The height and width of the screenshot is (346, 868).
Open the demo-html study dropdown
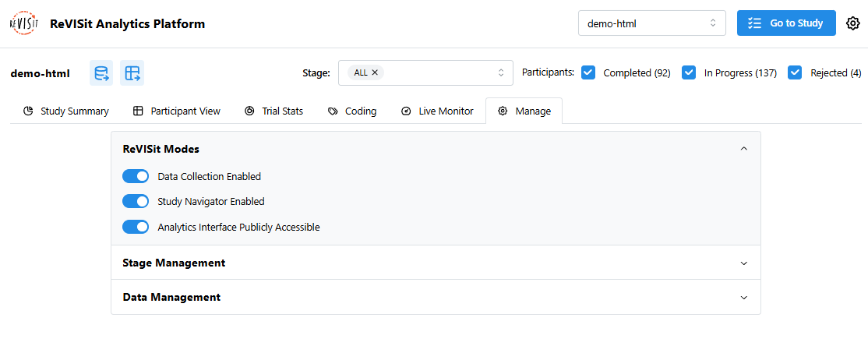651,23
